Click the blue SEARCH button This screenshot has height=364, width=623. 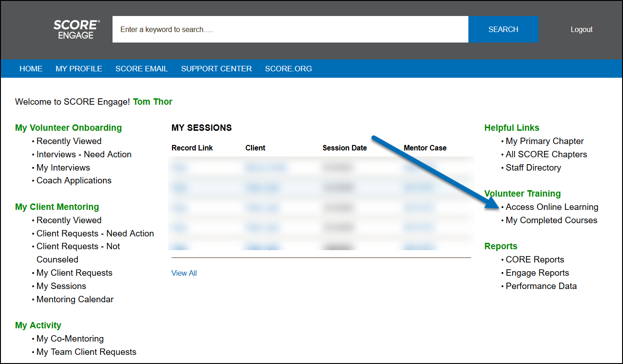(x=503, y=29)
